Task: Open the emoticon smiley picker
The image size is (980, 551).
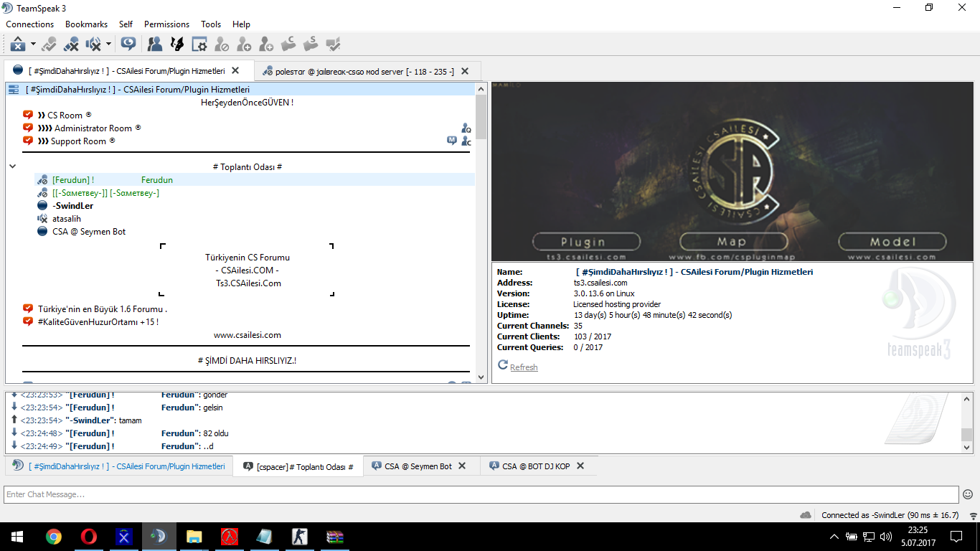Action: (968, 494)
